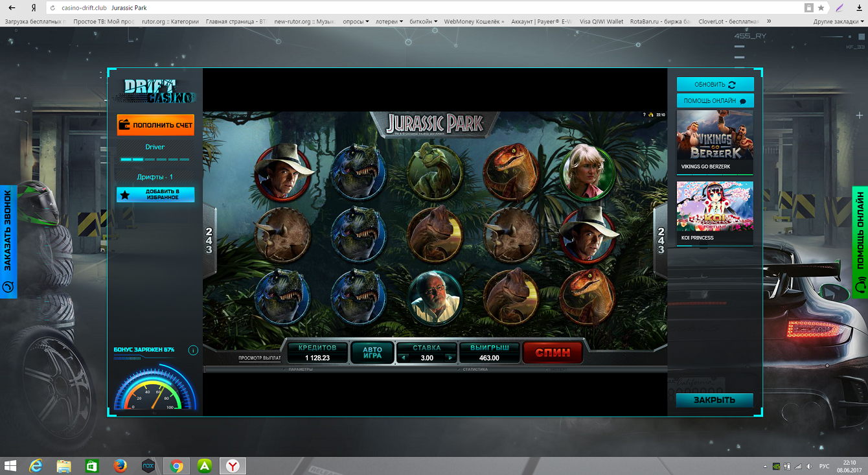
Task: Open File Explorer from taskbar
Action: (63, 466)
